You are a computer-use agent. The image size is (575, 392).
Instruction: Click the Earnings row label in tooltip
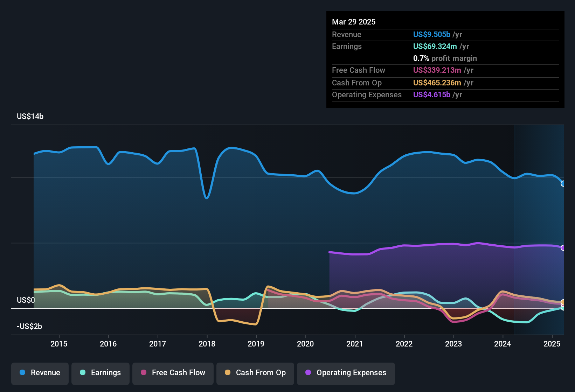pos(347,47)
